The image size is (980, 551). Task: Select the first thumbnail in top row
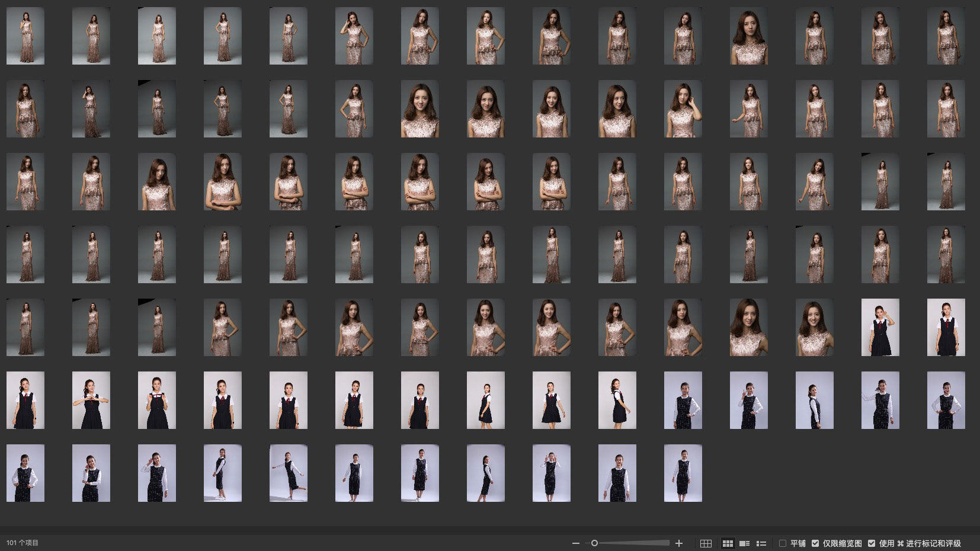[x=25, y=36]
